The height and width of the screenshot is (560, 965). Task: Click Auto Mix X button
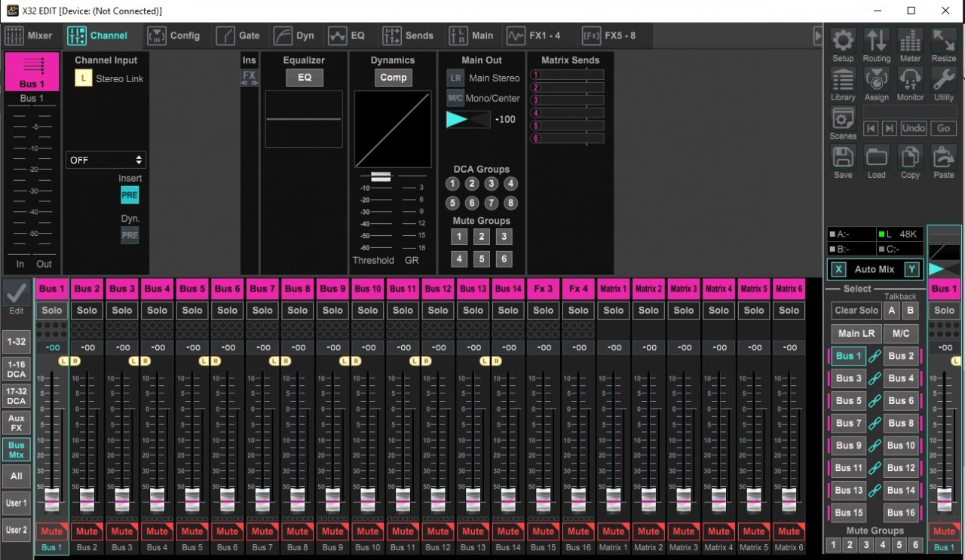[x=838, y=269]
